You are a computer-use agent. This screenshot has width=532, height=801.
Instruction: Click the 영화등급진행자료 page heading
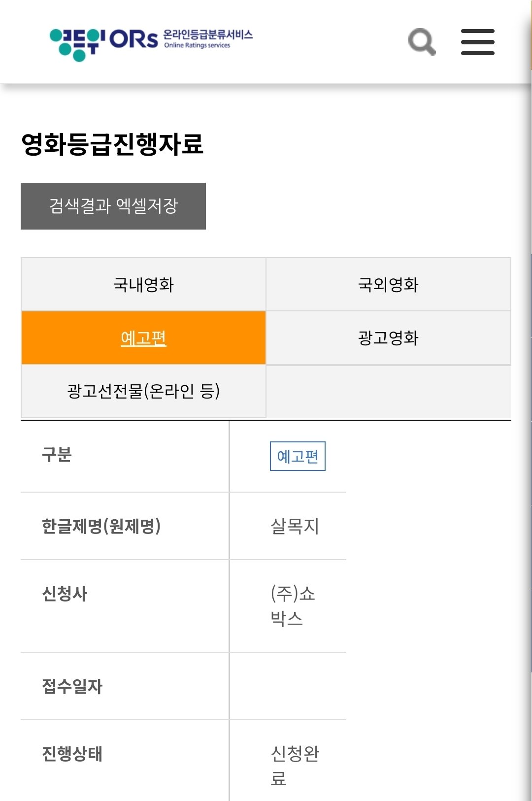click(112, 144)
